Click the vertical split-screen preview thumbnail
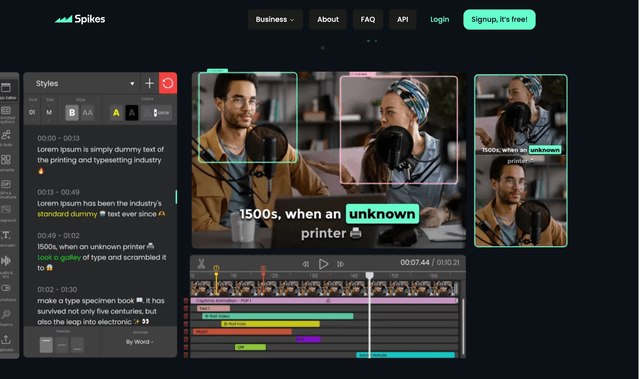This screenshot has height=379, width=640. point(520,161)
